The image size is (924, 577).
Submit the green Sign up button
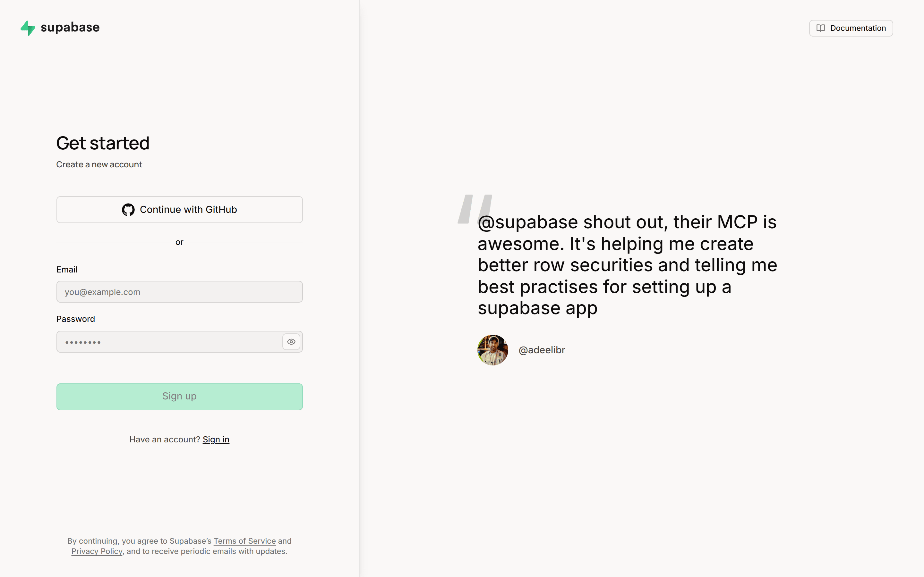(x=179, y=397)
